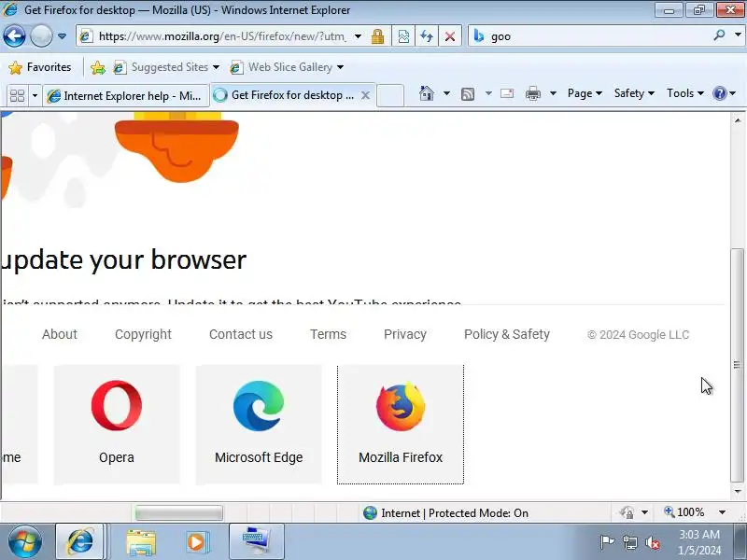Image resolution: width=747 pixels, height=560 pixels.
Task: Click the Contact us footer link
Action: coord(241,334)
